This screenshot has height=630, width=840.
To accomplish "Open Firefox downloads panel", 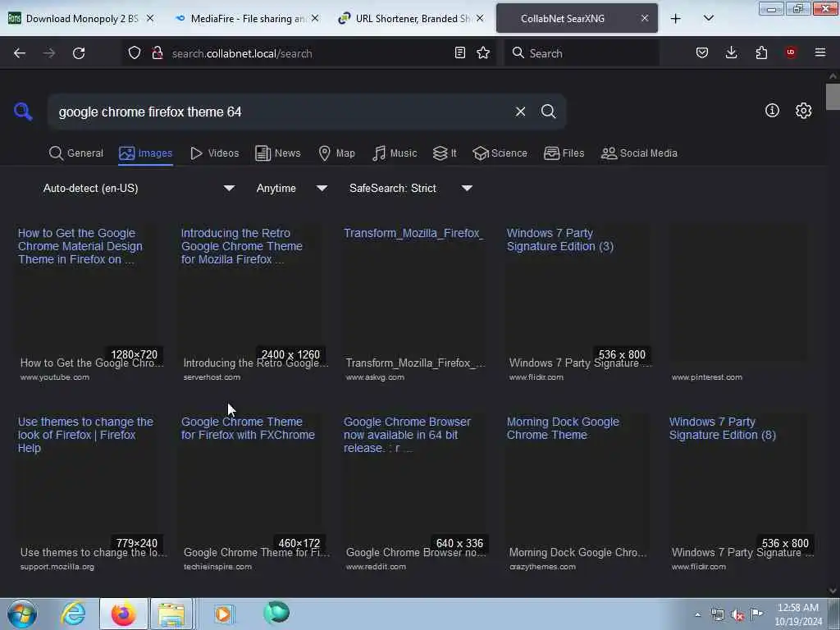I will coord(731,53).
